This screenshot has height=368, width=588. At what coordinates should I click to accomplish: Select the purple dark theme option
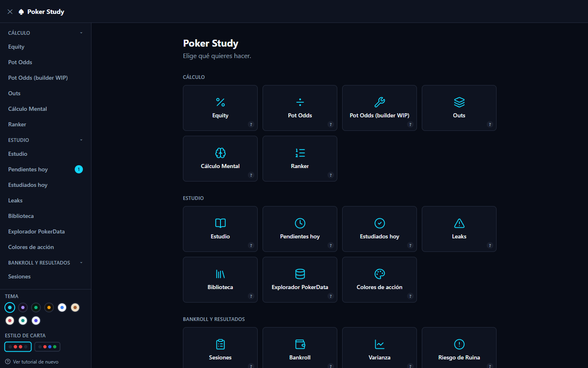coord(23,307)
